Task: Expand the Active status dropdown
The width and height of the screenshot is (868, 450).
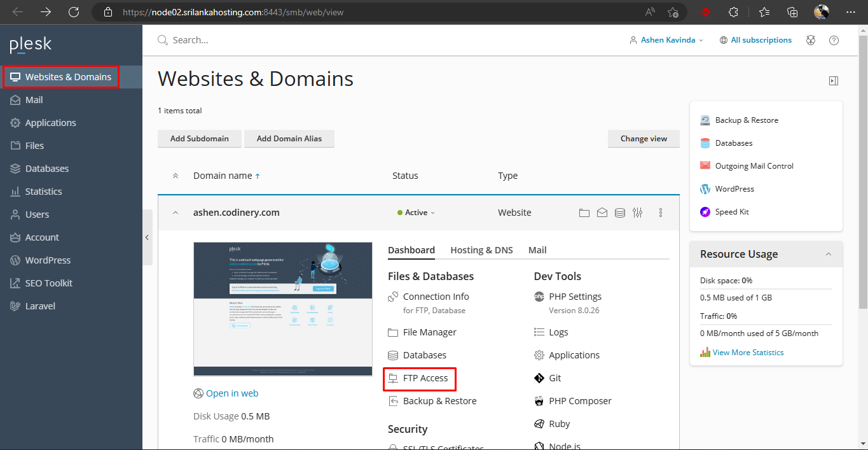Action: 417,213
